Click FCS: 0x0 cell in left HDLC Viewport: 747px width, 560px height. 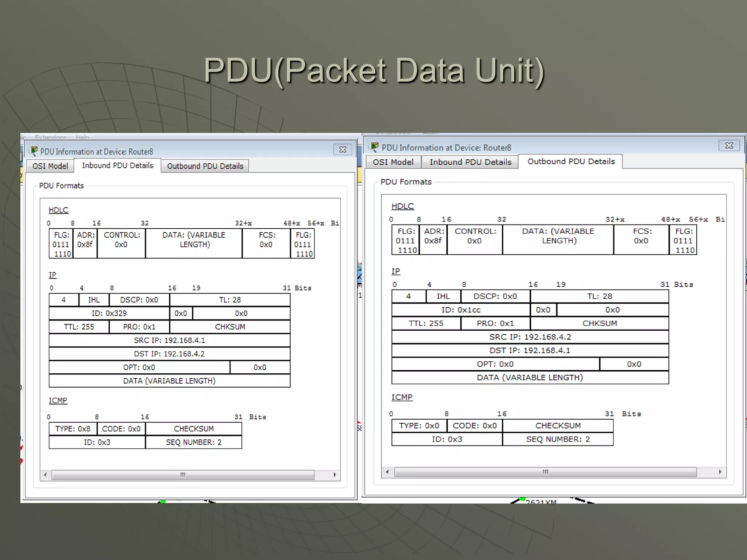(x=266, y=244)
